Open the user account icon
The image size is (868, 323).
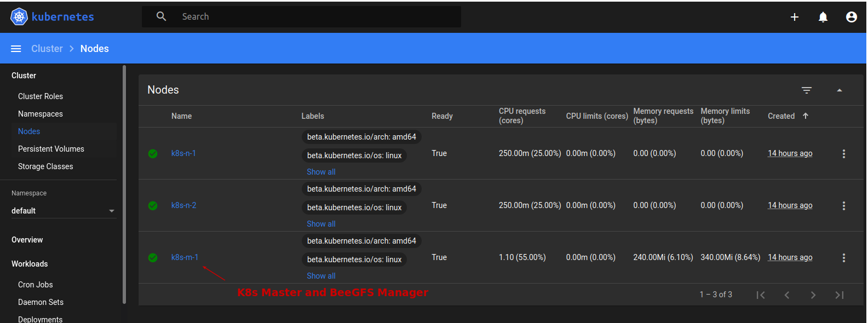tap(852, 17)
